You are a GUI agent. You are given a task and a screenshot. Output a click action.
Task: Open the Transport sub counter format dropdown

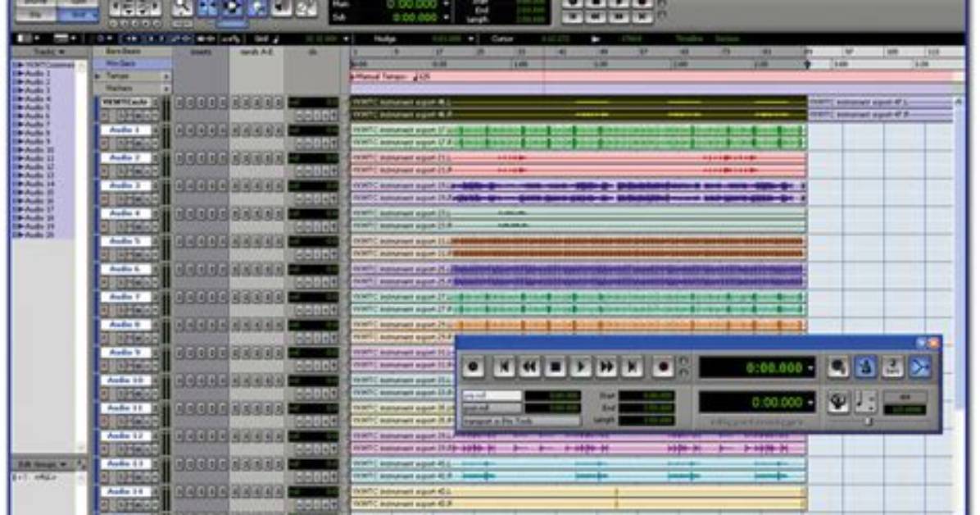810,403
